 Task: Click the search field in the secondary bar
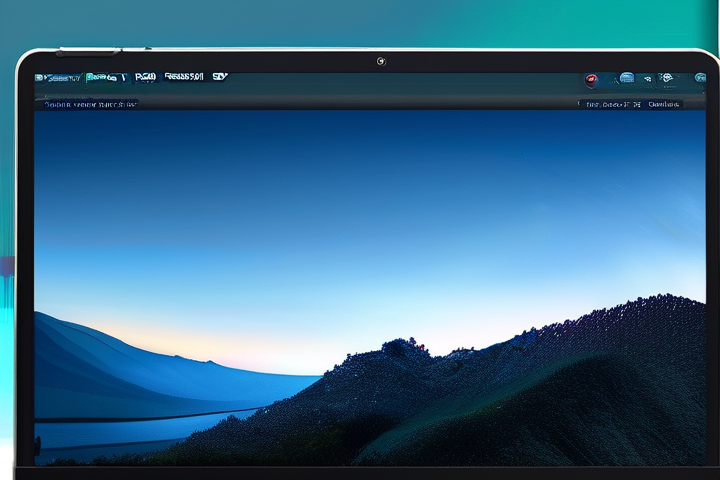pos(612,104)
